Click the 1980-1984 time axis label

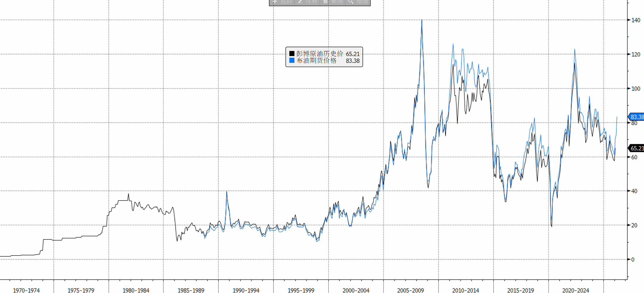[136, 290]
